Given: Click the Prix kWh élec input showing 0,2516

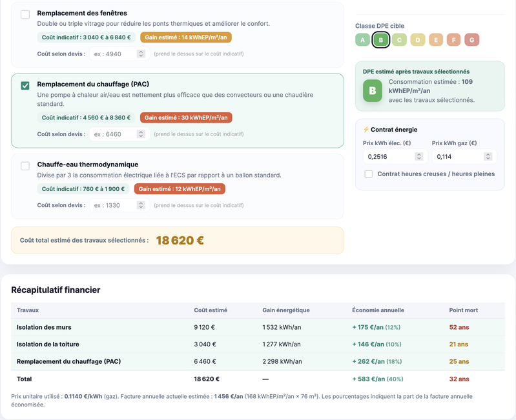Looking at the screenshot, I should (389, 156).
